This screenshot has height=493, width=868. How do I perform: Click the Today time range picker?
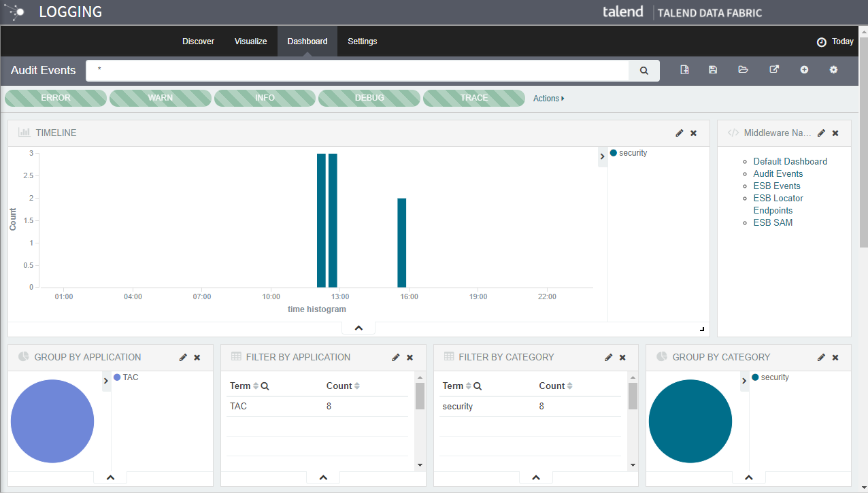(x=835, y=41)
